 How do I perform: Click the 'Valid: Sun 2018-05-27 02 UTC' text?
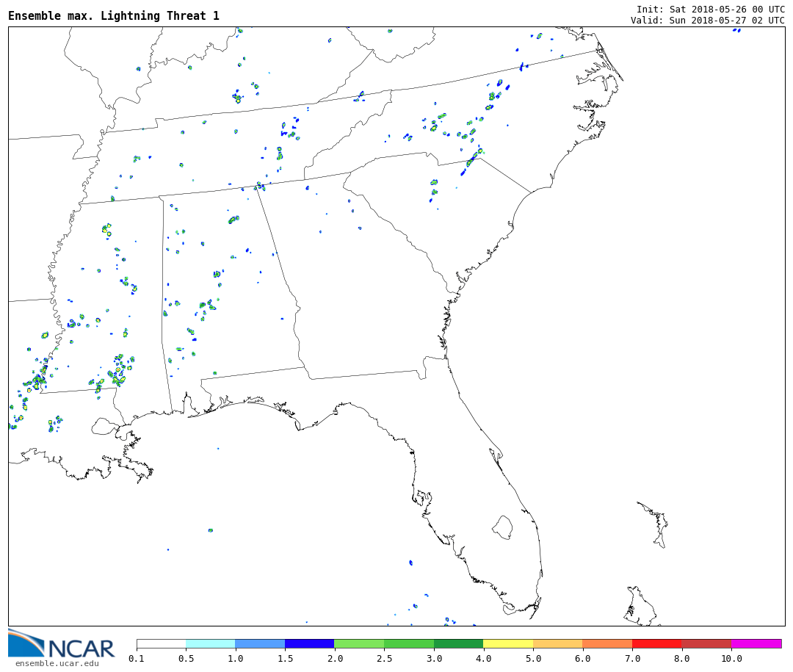pyautogui.click(x=708, y=21)
